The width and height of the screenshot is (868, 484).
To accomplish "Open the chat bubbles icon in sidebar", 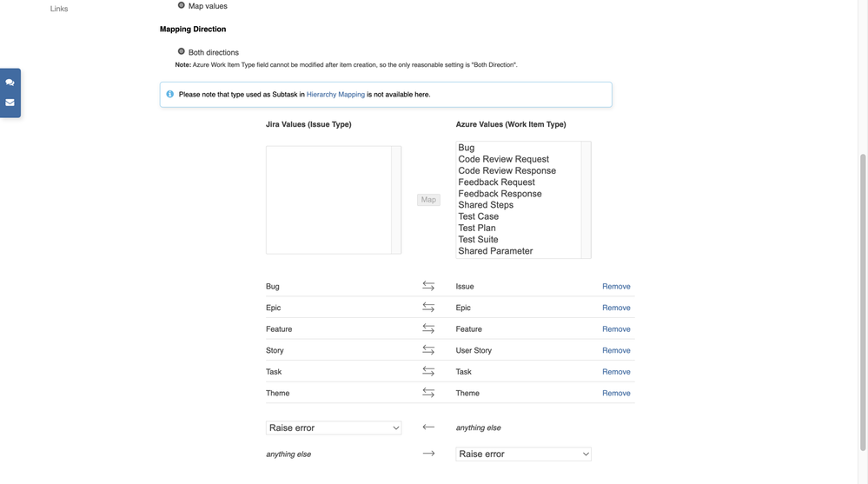I will (x=10, y=83).
